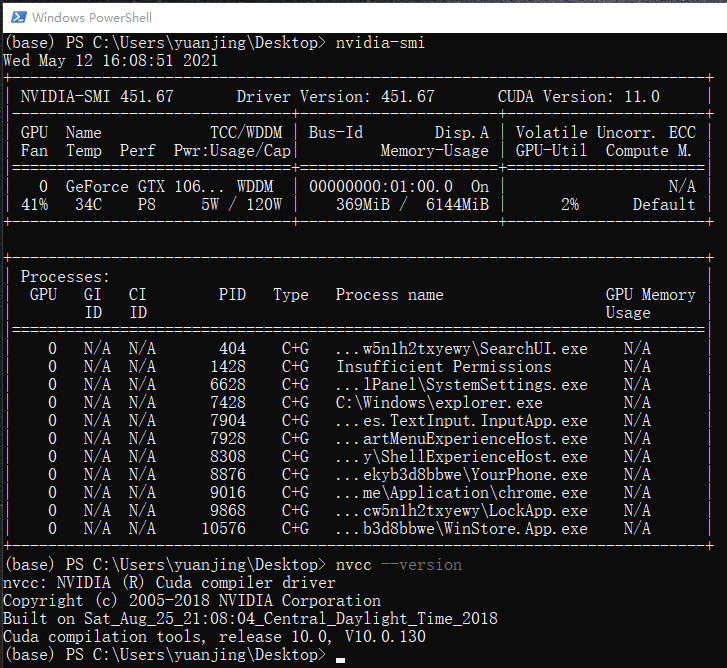The width and height of the screenshot is (727, 668).
Task: Click the ShellExperienceHost.exe process name
Action: click(x=462, y=457)
